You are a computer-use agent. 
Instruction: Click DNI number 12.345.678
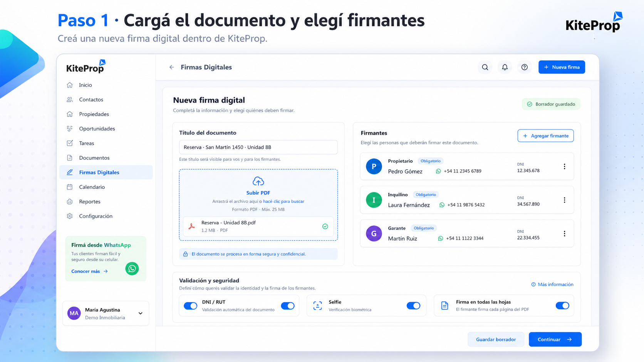point(528,171)
